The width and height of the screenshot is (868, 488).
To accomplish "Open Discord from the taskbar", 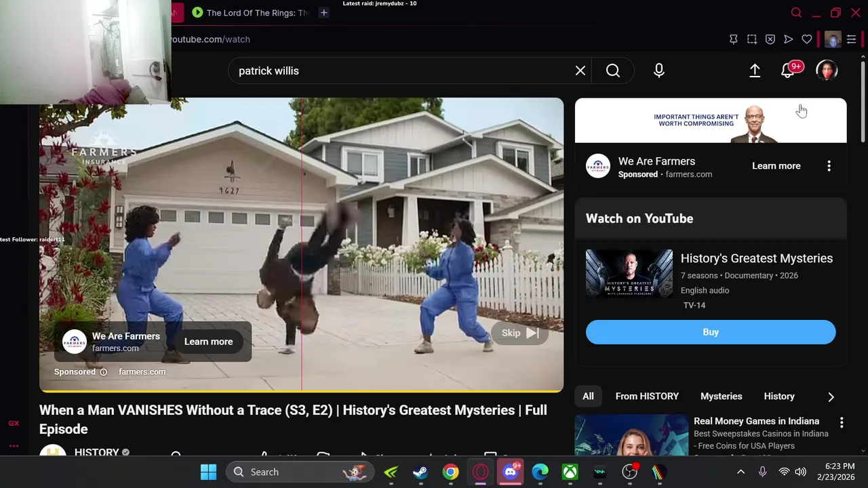I will click(x=510, y=472).
